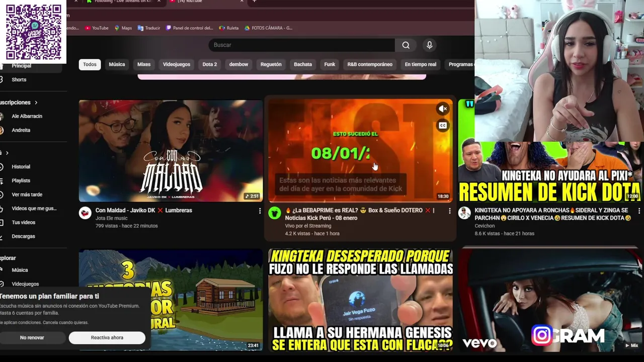Open options menu for Noticias Kick Perú video

[x=449, y=211]
